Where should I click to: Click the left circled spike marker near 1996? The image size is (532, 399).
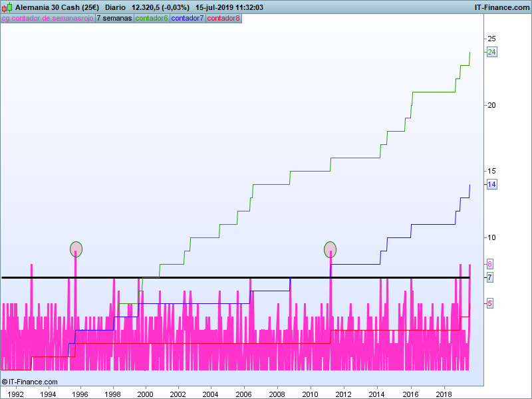point(76,249)
